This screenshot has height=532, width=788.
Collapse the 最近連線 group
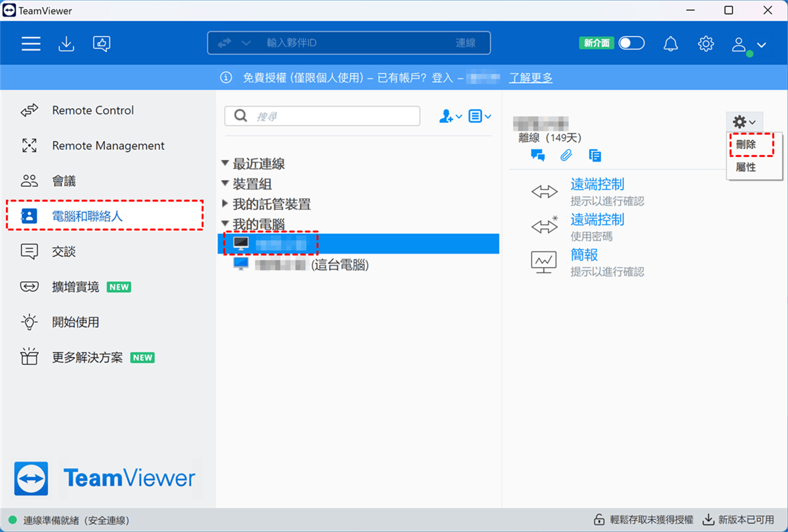225,163
